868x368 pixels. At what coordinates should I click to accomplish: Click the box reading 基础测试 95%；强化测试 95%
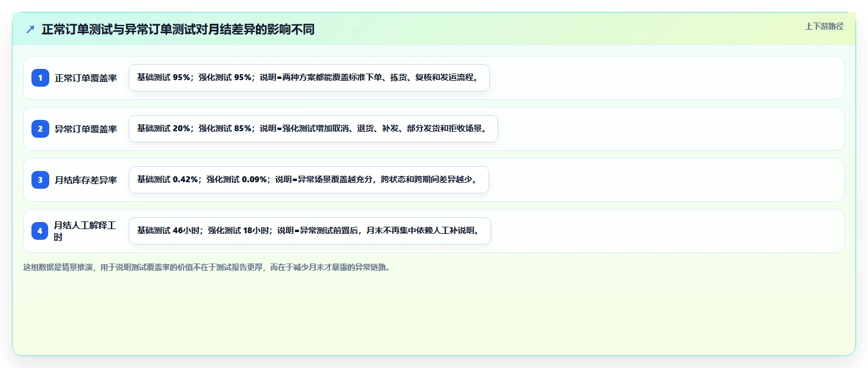(309, 78)
